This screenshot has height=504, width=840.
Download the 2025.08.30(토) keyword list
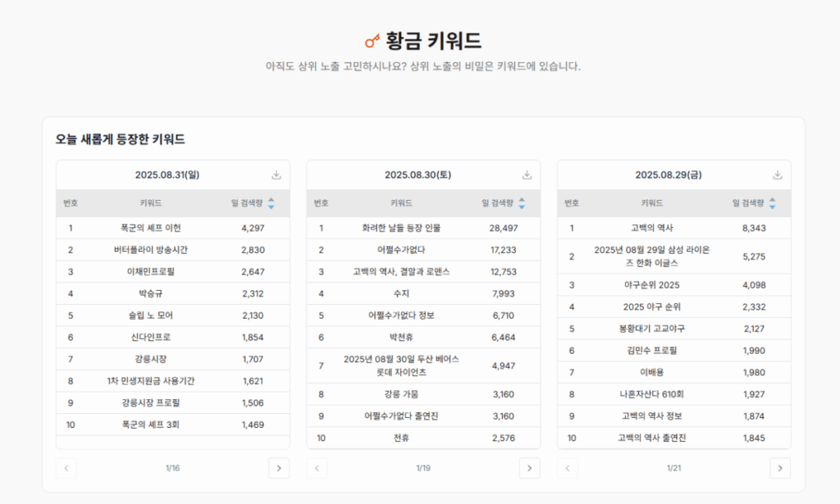click(x=527, y=175)
